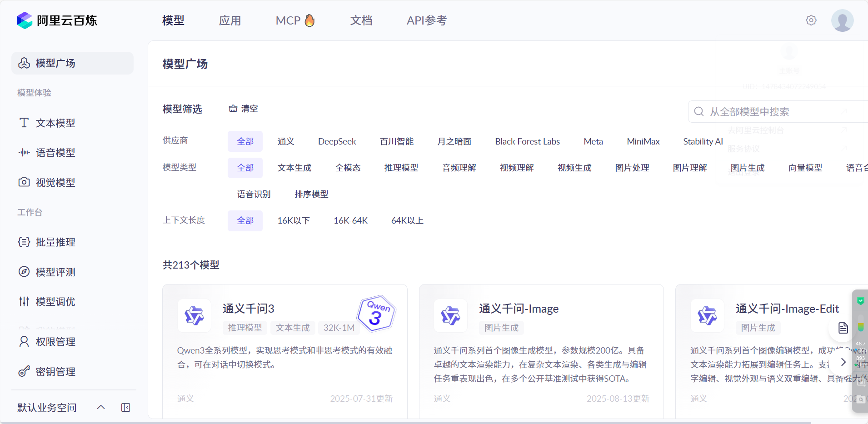The height and width of the screenshot is (424, 868).
Task: Click the right arrow carousel button
Action: [843, 362]
